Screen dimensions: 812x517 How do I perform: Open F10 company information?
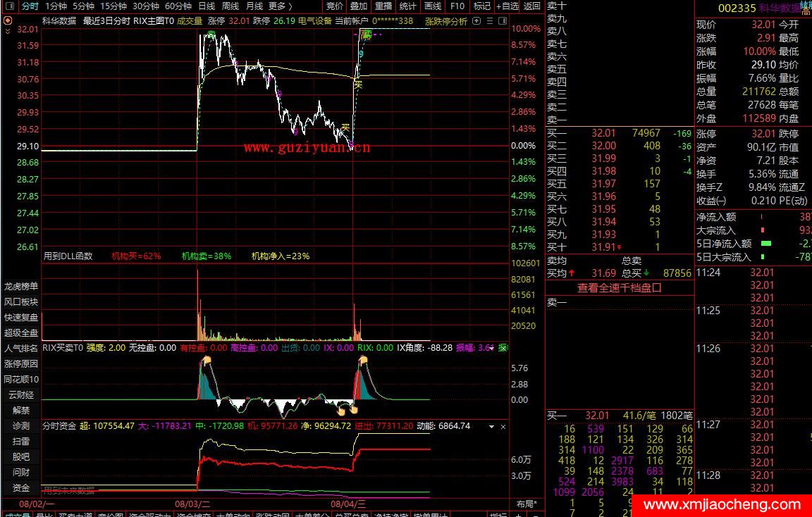(457, 6)
